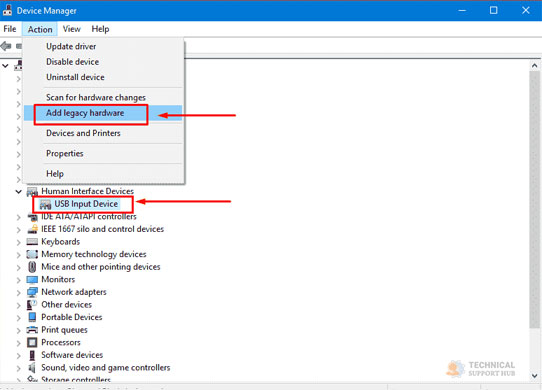Click the Print queues printer icon
The width and height of the screenshot is (542, 390).
pyautogui.click(x=32, y=330)
